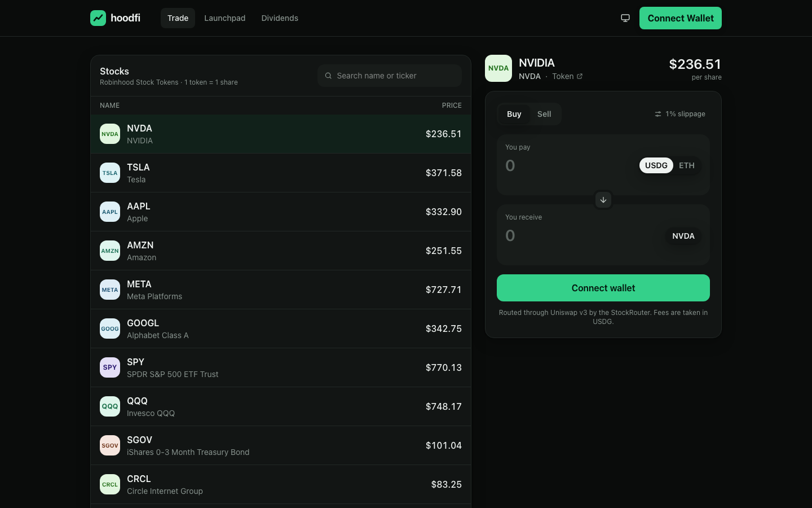Click the CRCL stock badge icon

[x=110, y=484]
